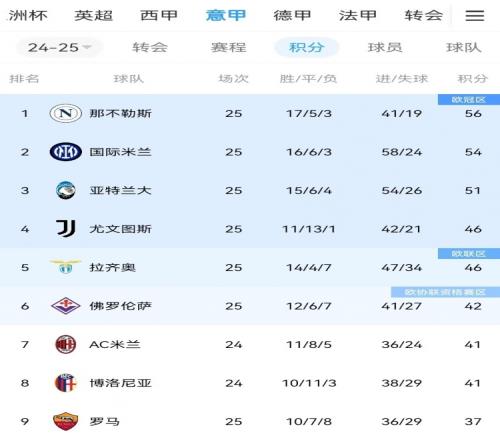Open the 球员 players sub-tab

(385, 47)
